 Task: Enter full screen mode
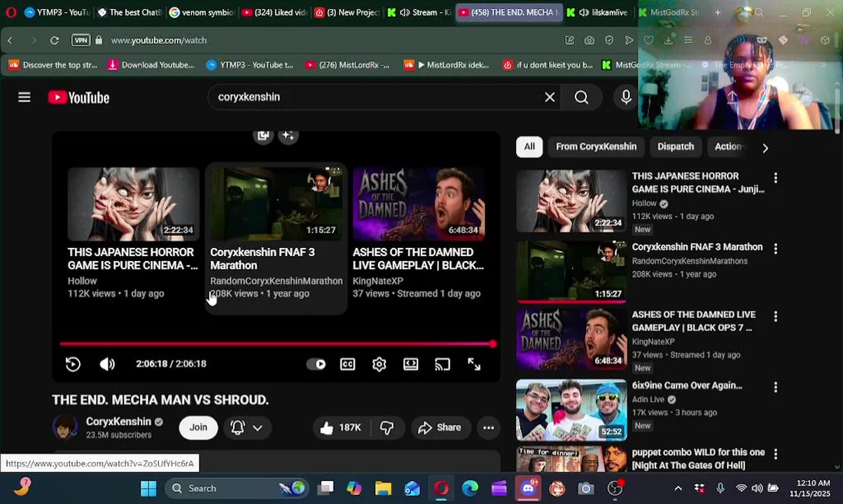coord(474,364)
